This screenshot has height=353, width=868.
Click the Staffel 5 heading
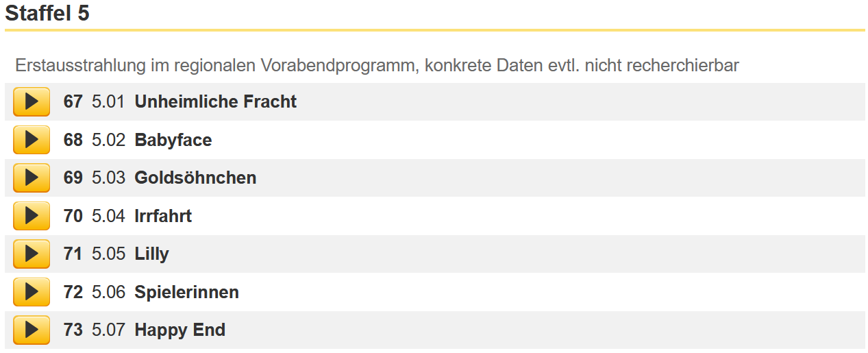[x=47, y=13]
